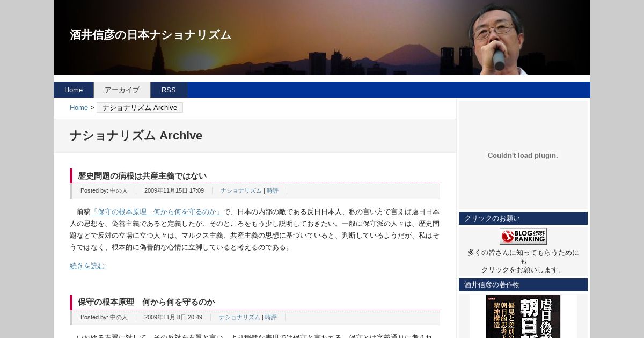Viewport: 644px width, 338px height.
Task: Click the date 2009年11月 8日 20:49
Action: click(x=173, y=317)
